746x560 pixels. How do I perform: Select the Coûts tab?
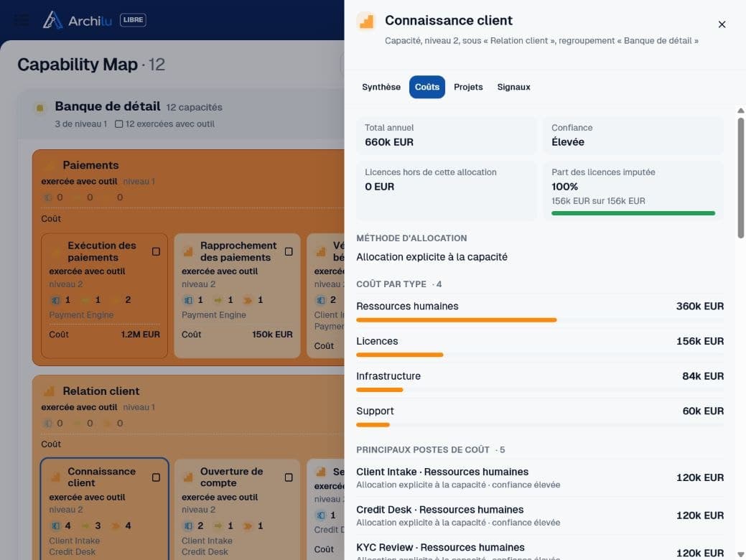pyautogui.click(x=426, y=87)
